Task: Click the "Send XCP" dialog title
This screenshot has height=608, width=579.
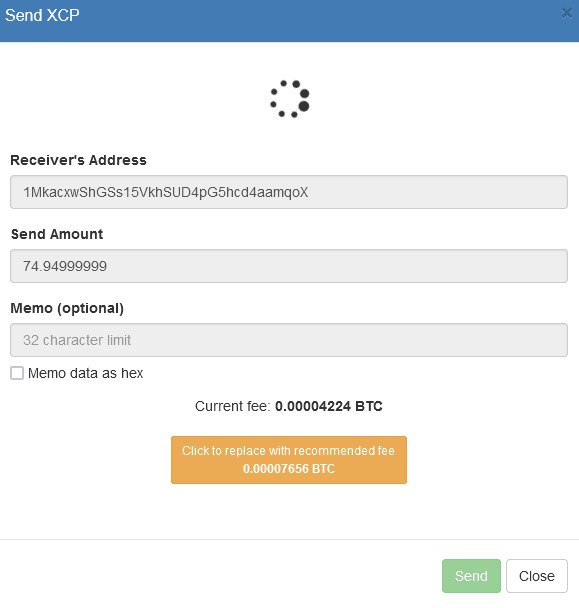Action: (42, 16)
